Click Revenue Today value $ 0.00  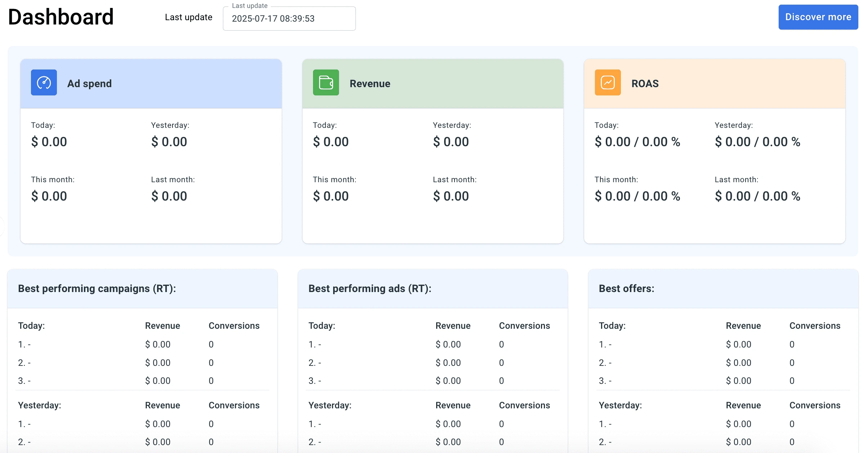click(x=331, y=142)
